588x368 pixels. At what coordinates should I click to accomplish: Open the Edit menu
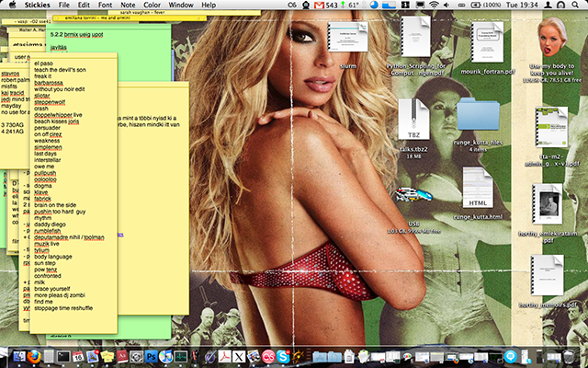[x=84, y=5]
